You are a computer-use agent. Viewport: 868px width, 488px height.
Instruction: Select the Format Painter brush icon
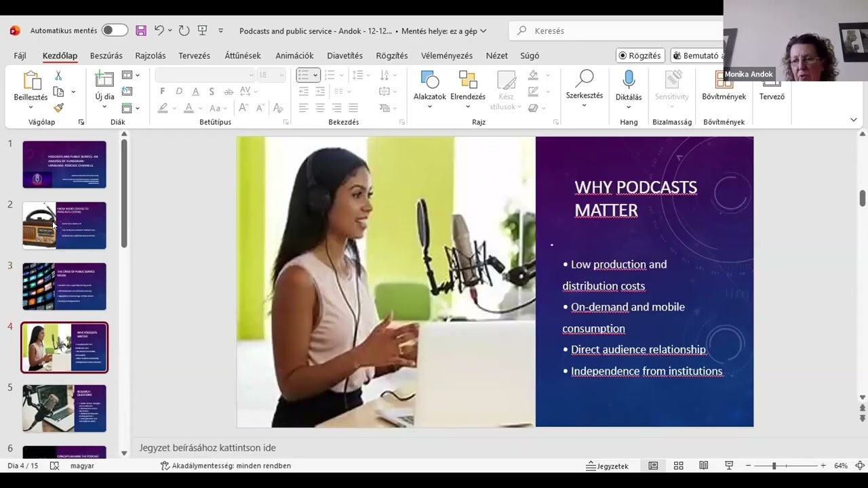[58, 108]
